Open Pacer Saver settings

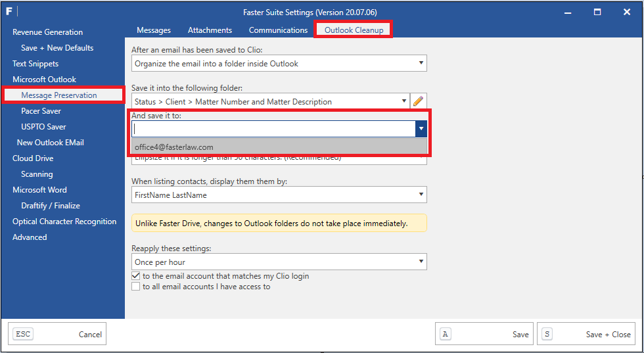41,111
